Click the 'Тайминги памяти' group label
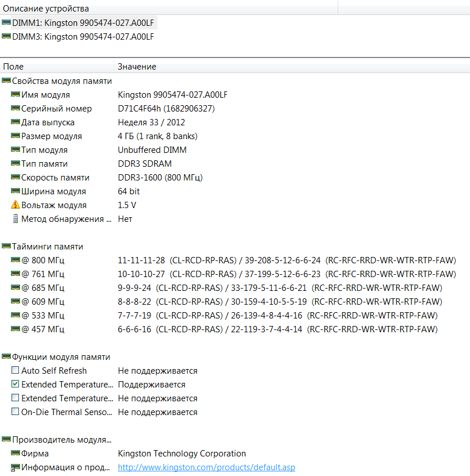This screenshot has width=470, height=476. (48, 247)
